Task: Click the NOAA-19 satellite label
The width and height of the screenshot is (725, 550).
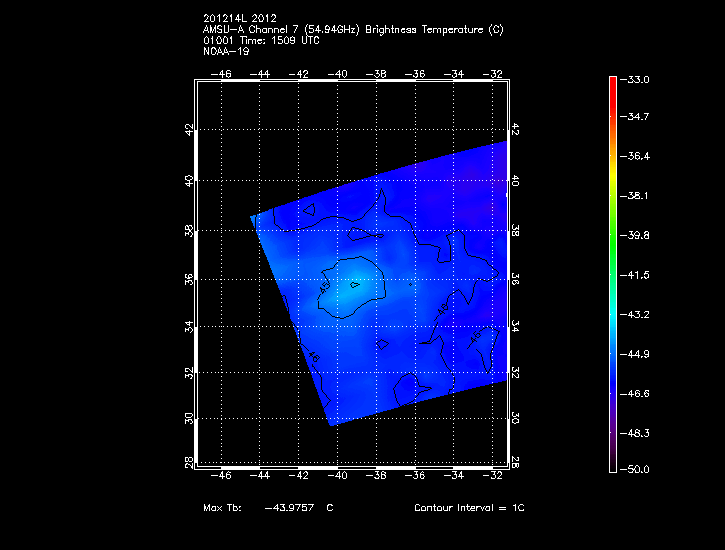Action: tap(225, 52)
